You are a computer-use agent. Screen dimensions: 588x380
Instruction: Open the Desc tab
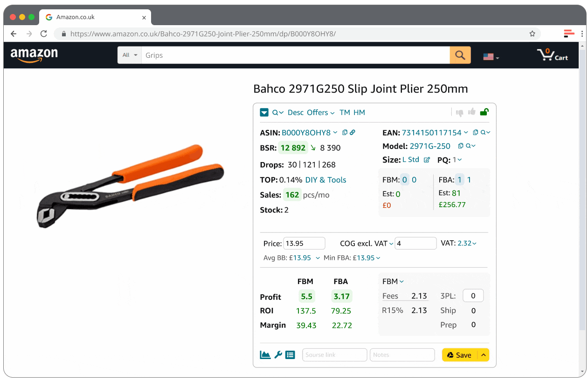[x=296, y=113]
